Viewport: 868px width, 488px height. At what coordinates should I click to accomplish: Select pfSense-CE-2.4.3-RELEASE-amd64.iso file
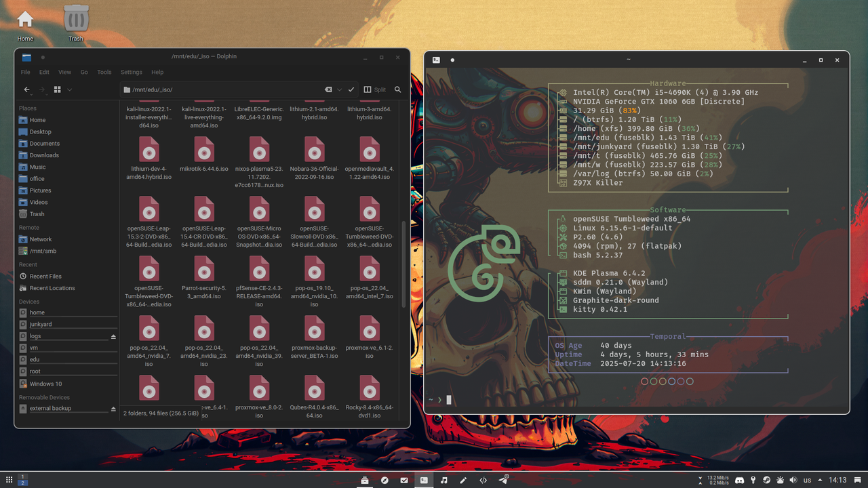coord(259,283)
